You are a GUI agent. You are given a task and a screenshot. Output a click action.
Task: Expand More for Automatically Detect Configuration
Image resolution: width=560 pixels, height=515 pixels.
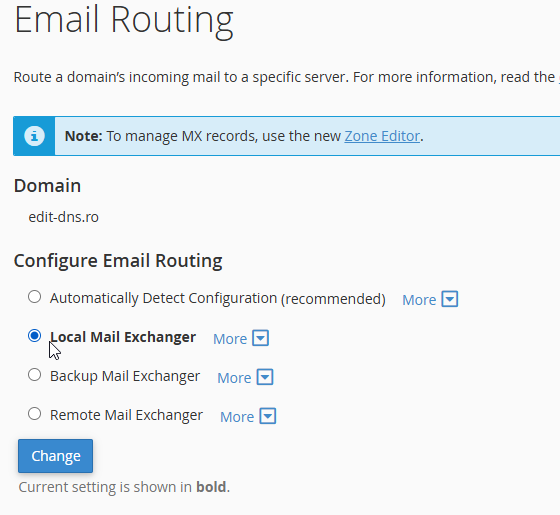pyautogui.click(x=419, y=300)
